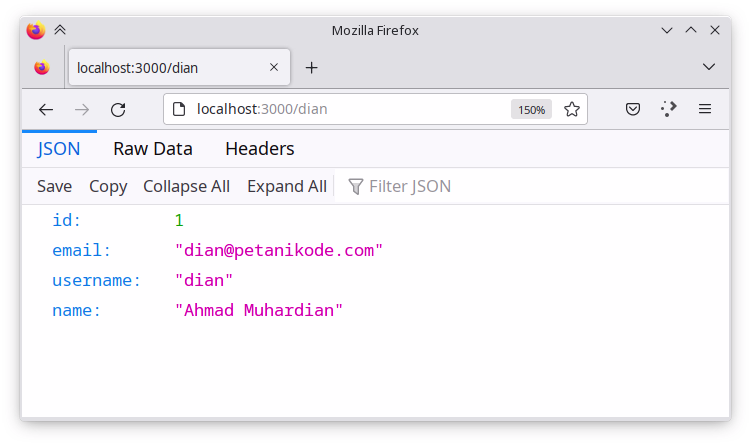Click the Firefox logo in title bar

pyautogui.click(x=36, y=30)
